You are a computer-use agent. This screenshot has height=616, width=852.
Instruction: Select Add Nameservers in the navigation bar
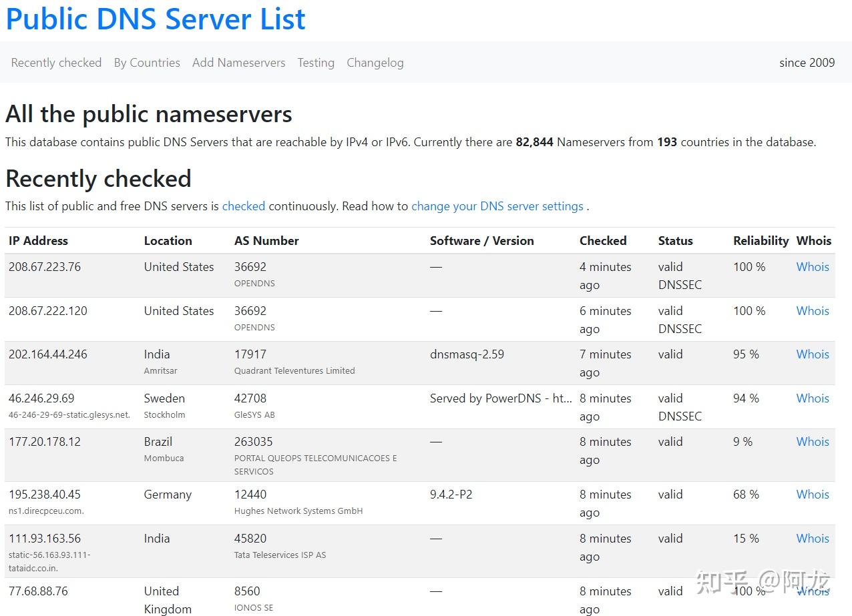(x=238, y=63)
